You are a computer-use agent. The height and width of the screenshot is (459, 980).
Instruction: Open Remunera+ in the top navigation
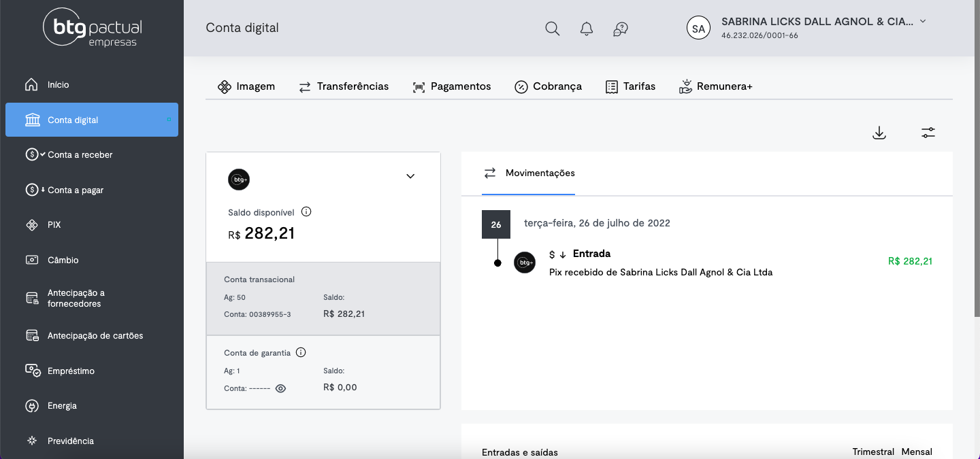pos(716,86)
